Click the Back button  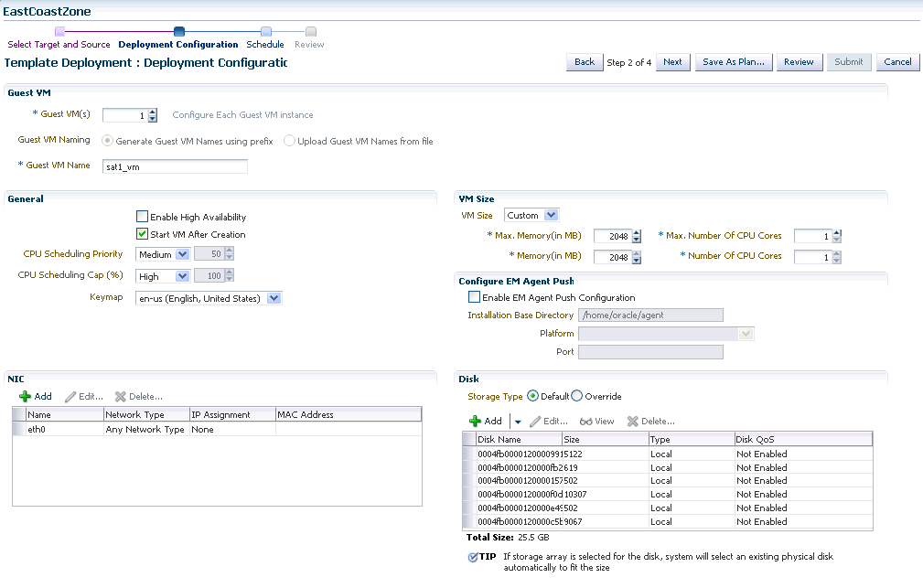tap(585, 62)
